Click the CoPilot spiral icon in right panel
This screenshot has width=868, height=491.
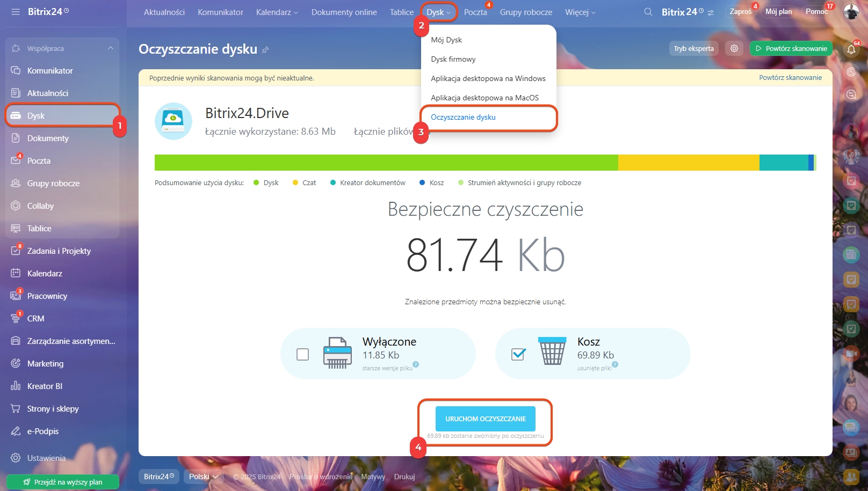[x=851, y=72]
